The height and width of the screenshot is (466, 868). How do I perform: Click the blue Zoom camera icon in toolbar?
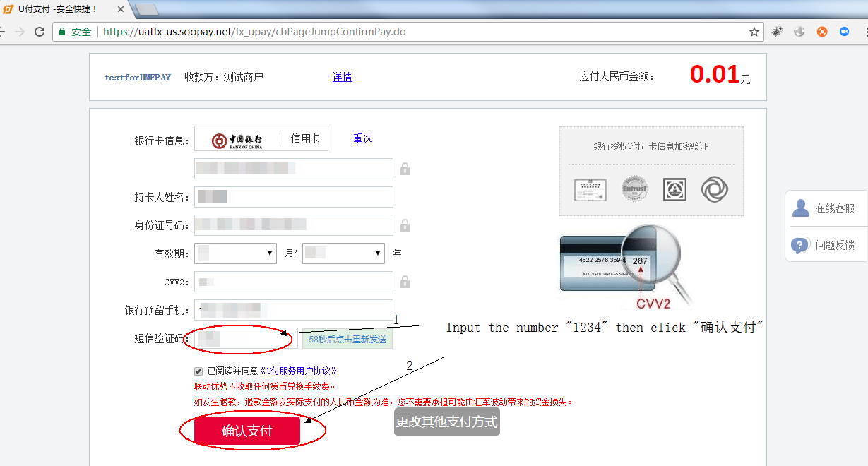843,31
